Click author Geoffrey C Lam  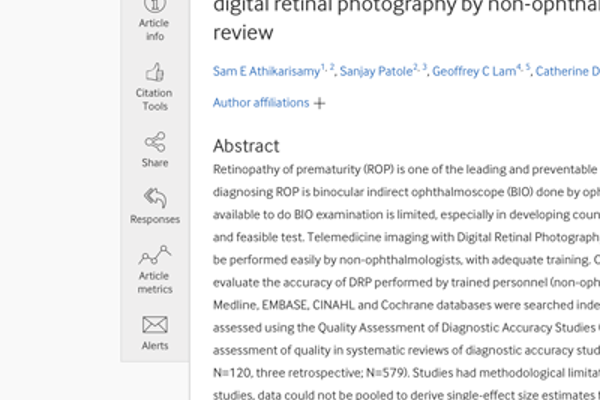click(478, 71)
